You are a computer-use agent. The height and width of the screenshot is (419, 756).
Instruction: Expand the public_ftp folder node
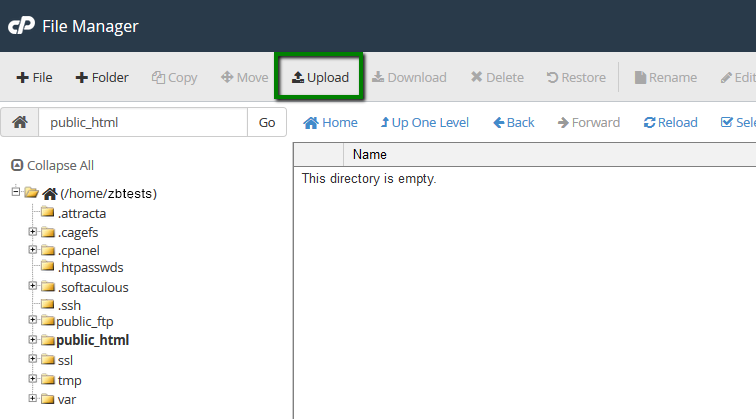33,320
